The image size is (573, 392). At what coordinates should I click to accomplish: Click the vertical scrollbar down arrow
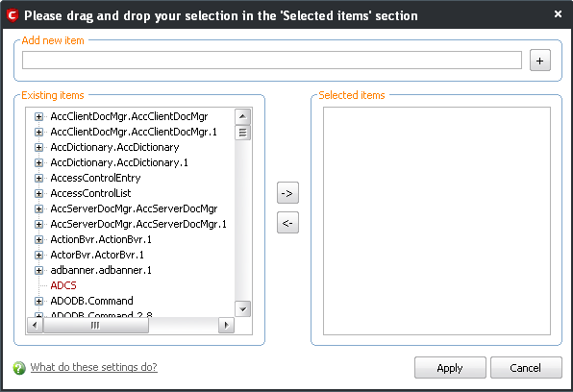point(242,309)
